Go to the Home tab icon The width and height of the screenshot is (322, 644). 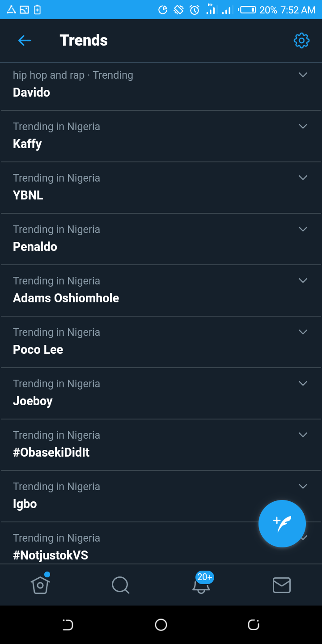[x=40, y=585]
